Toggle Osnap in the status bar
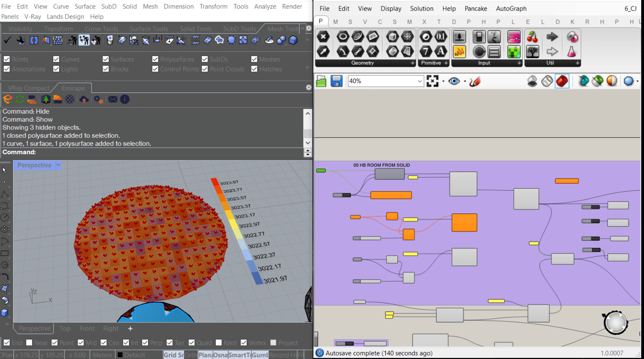644x359 pixels. pos(221,355)
